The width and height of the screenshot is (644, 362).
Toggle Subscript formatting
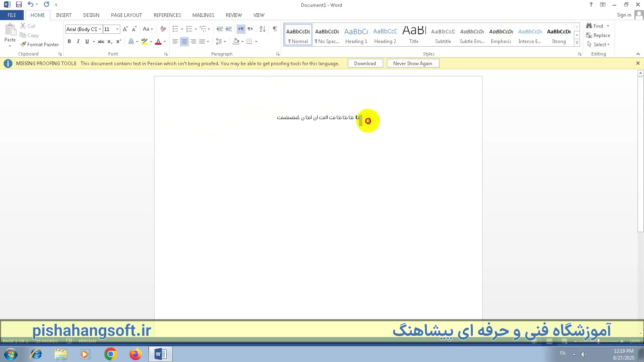tap(110, 41)
